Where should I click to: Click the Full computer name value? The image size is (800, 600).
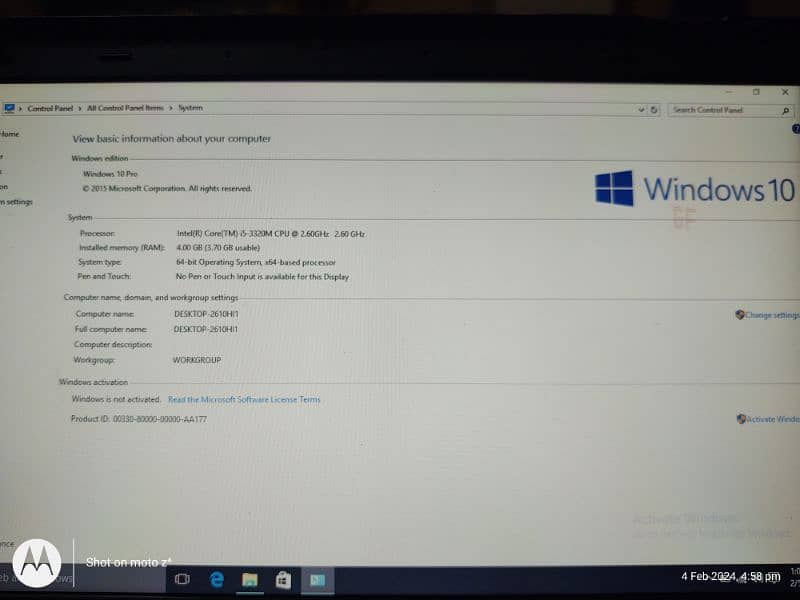tap(206, 329)
